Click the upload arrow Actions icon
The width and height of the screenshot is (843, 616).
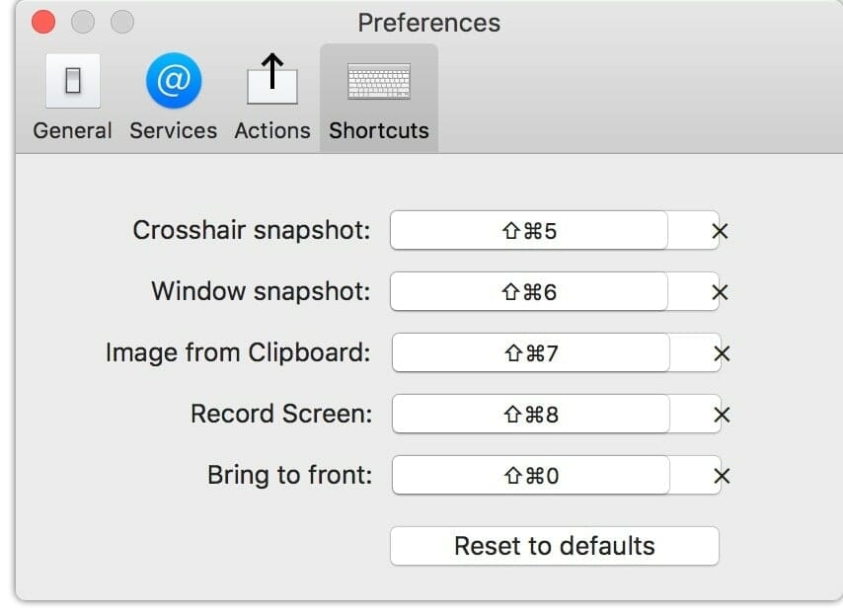pos(271,82)
